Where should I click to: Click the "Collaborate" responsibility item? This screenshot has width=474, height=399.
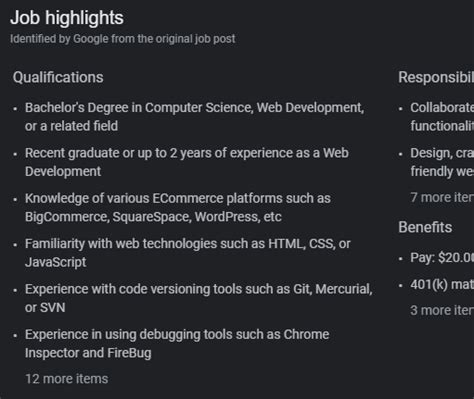click(x=442, y=117)
